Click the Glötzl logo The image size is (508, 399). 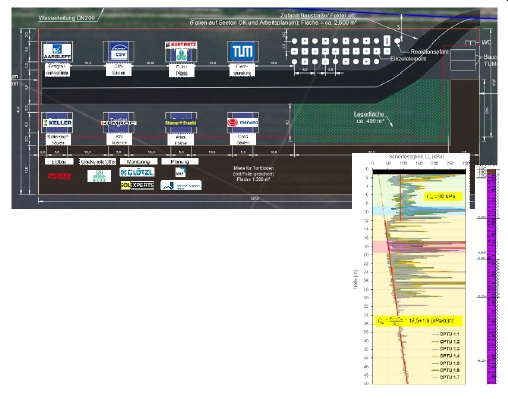point(137,172)
